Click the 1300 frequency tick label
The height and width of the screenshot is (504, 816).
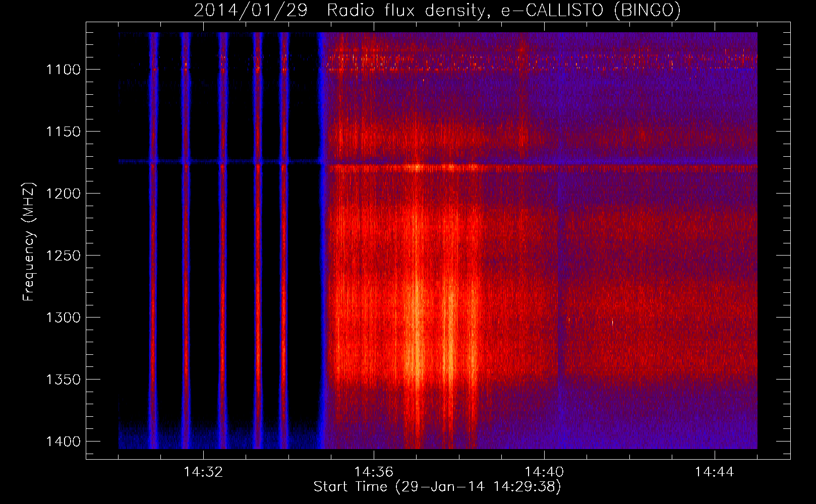[64, 318]
